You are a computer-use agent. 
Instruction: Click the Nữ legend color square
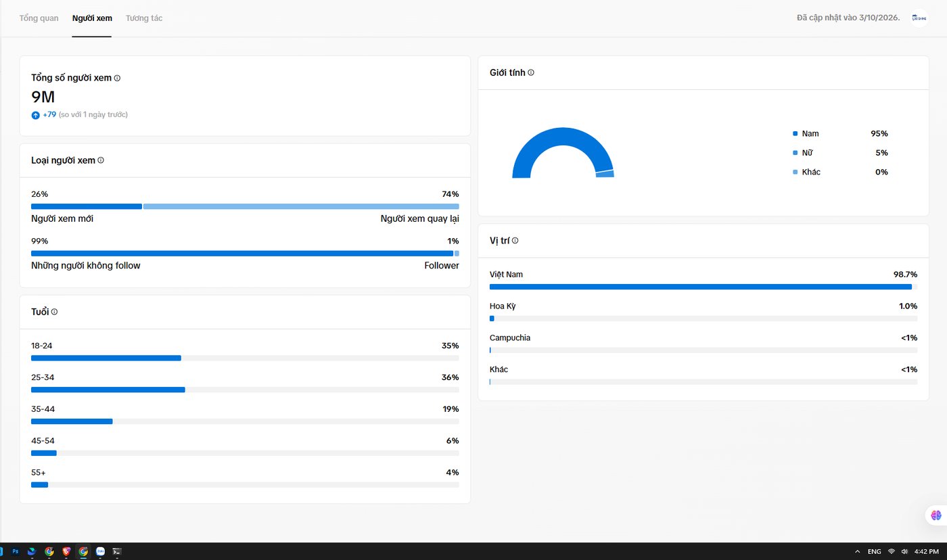(795, 153)
